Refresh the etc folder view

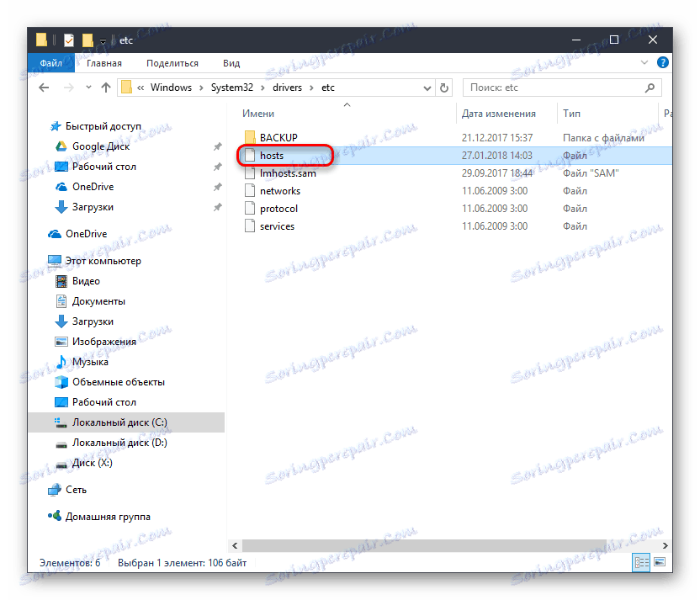[444, 87]
